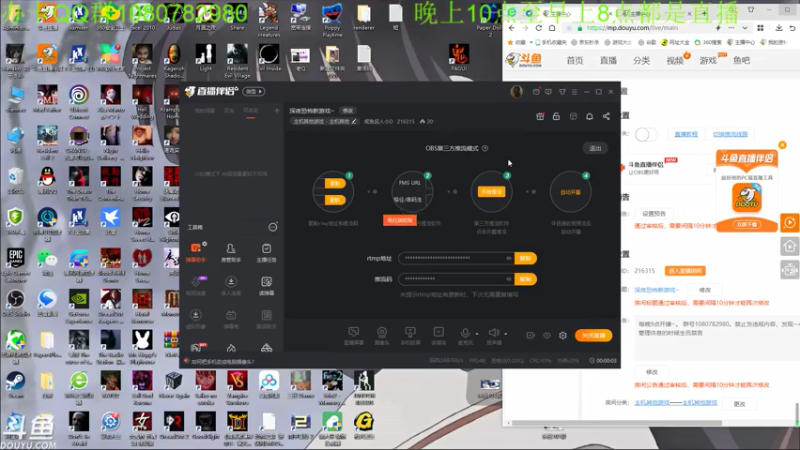
Task: Click the browser refresh icon
Action: tap(538, 28)
